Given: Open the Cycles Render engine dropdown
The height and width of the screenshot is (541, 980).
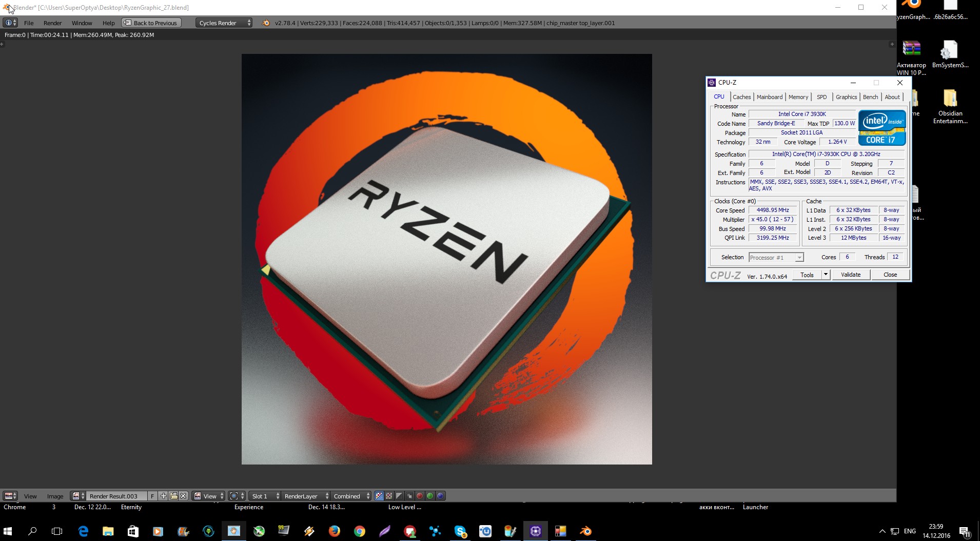Looking at the screenshot, I should pyautogui.click(x=224, y=23).
